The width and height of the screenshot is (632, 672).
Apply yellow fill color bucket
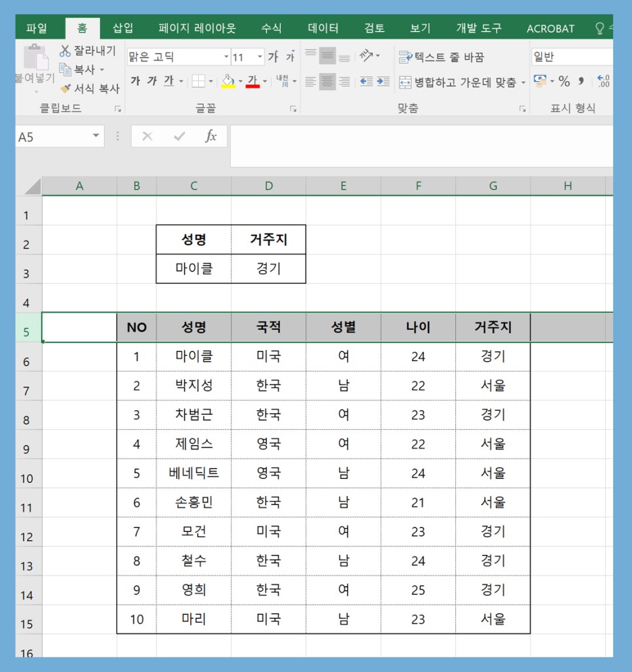(x=228, y=80)
